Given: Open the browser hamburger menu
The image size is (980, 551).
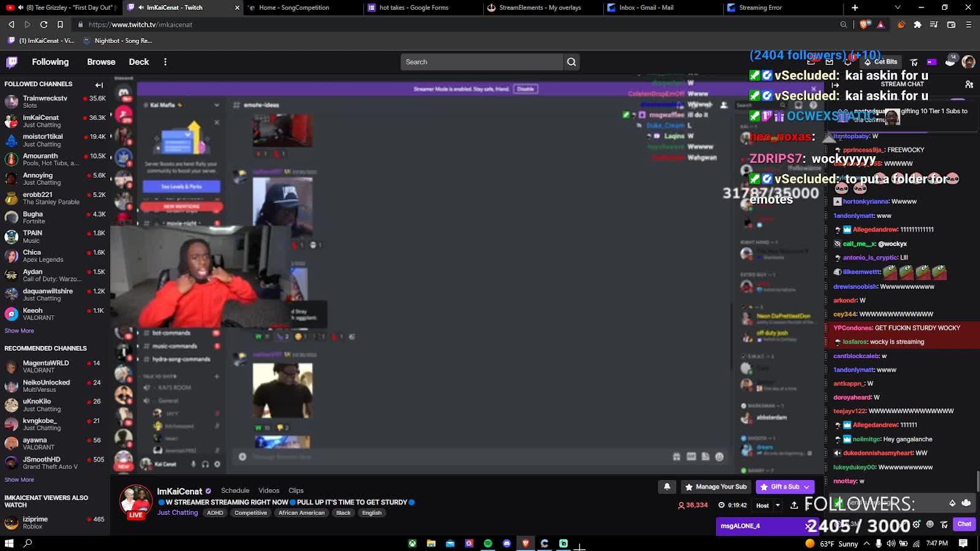Looking at the screenshot, I should [968, 24].
